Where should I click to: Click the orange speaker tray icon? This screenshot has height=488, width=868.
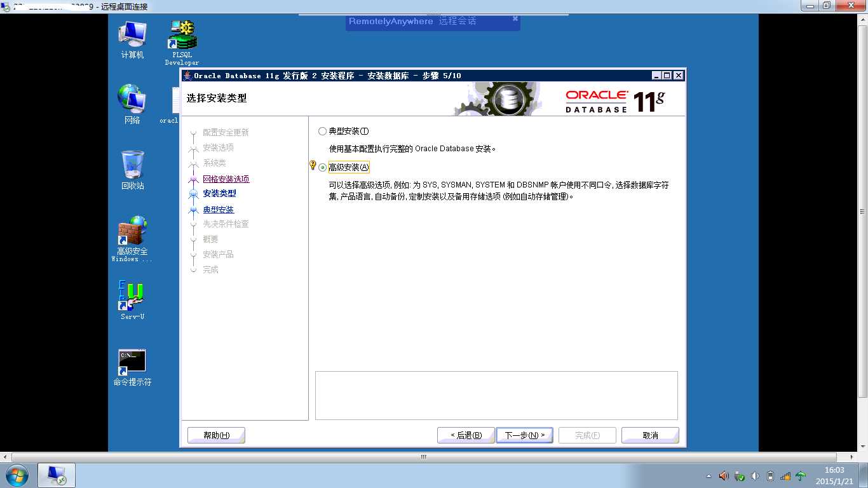coord(724,476)
